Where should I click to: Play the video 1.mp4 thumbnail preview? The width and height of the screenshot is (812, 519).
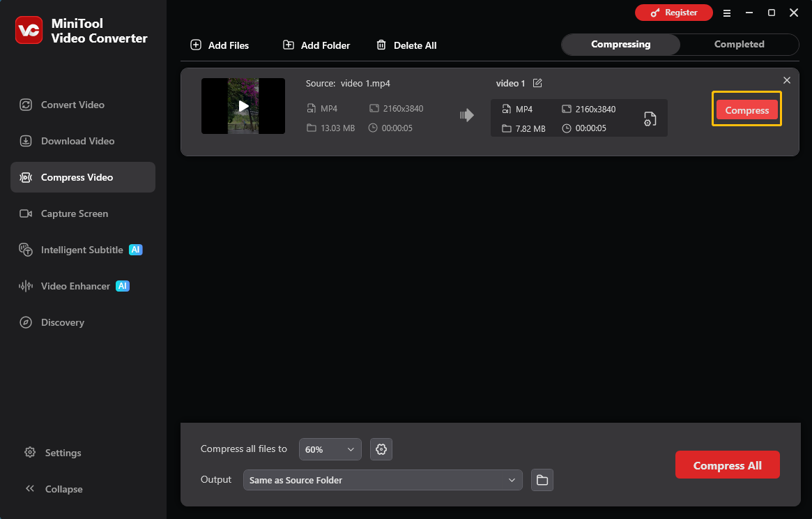click(243, 106)
